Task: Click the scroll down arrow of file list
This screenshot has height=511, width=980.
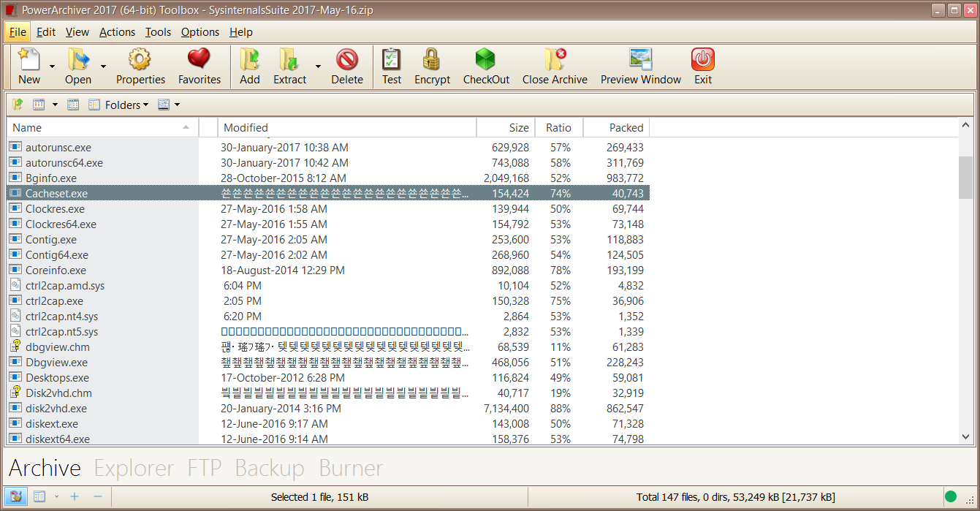Action: click(965, 436)
